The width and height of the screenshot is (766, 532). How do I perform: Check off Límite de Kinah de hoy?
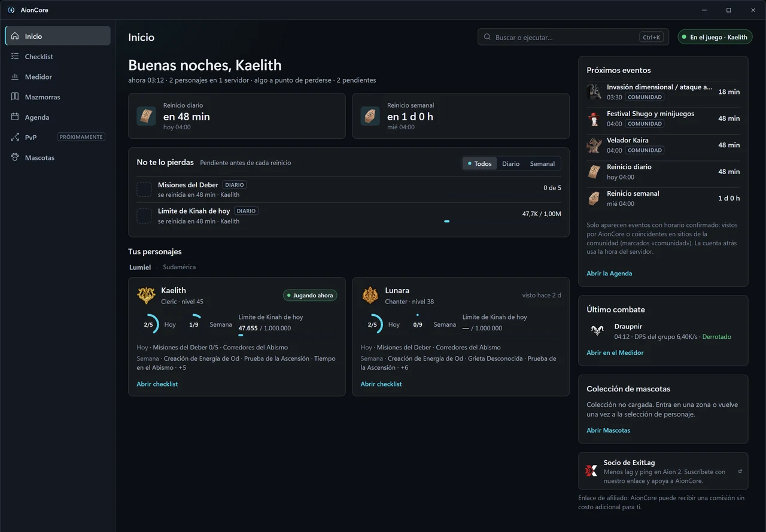coord(144,216)
